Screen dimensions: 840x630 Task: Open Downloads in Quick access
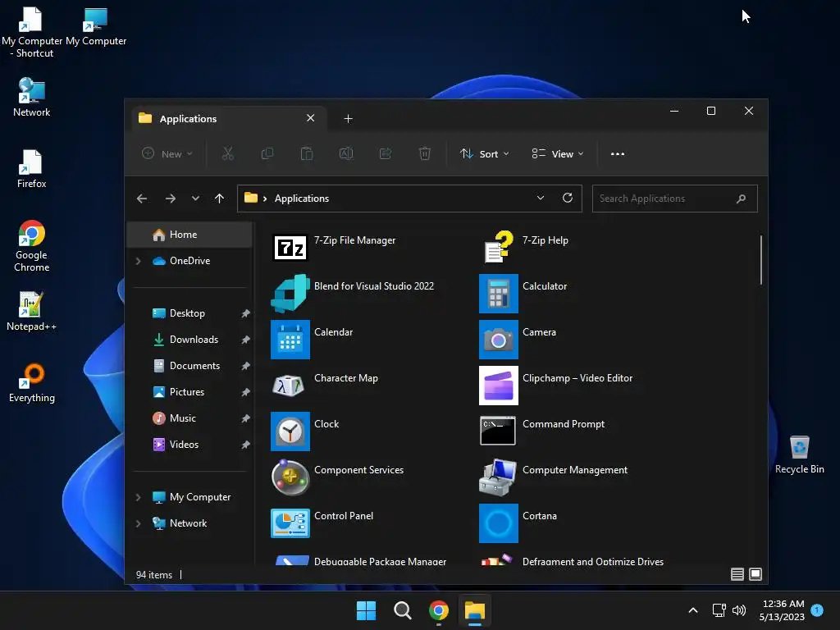tap(189, 340)
